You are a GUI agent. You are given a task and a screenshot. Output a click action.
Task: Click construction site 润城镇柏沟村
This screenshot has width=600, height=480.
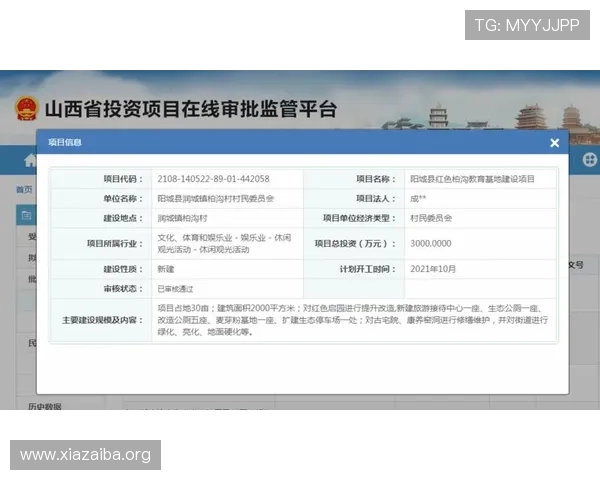182,218
